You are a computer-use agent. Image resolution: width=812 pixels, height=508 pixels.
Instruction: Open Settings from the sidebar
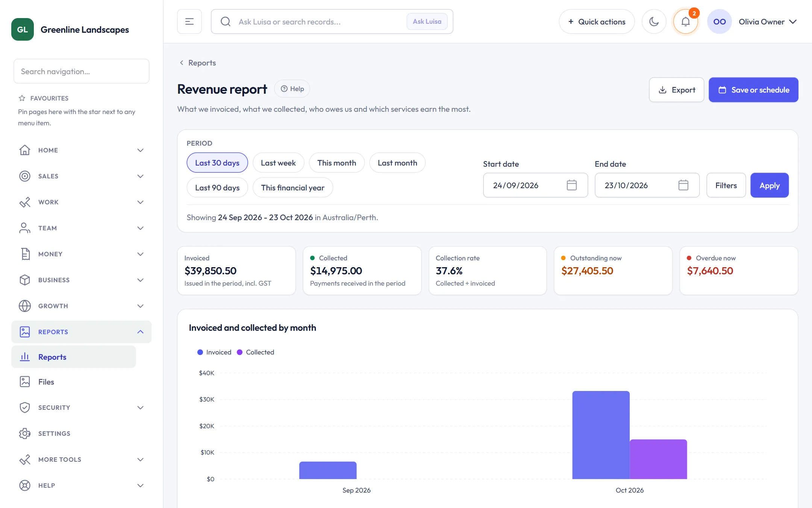[x=81, y=433]
